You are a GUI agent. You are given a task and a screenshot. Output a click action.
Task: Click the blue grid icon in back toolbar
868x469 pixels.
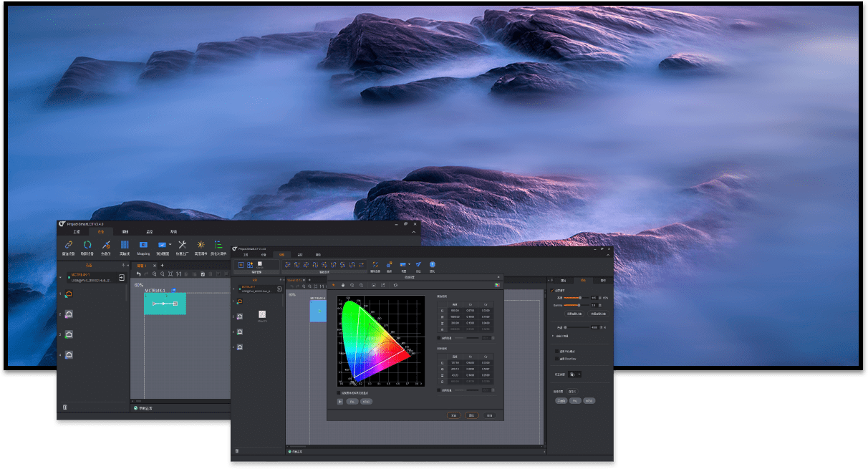[x=125, y=246]
